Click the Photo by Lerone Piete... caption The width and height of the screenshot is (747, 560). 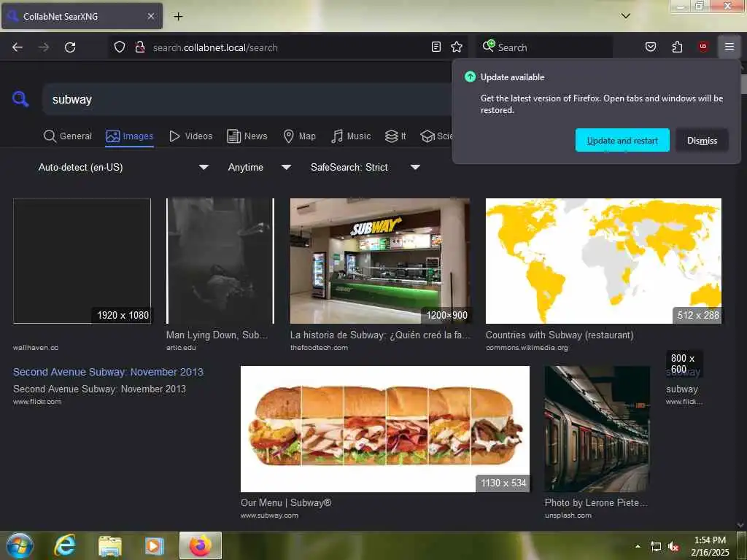coord(596,503)
